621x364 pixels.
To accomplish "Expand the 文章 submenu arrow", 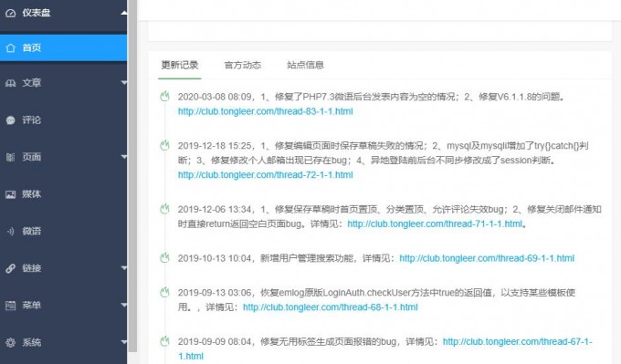I will 124,83.
